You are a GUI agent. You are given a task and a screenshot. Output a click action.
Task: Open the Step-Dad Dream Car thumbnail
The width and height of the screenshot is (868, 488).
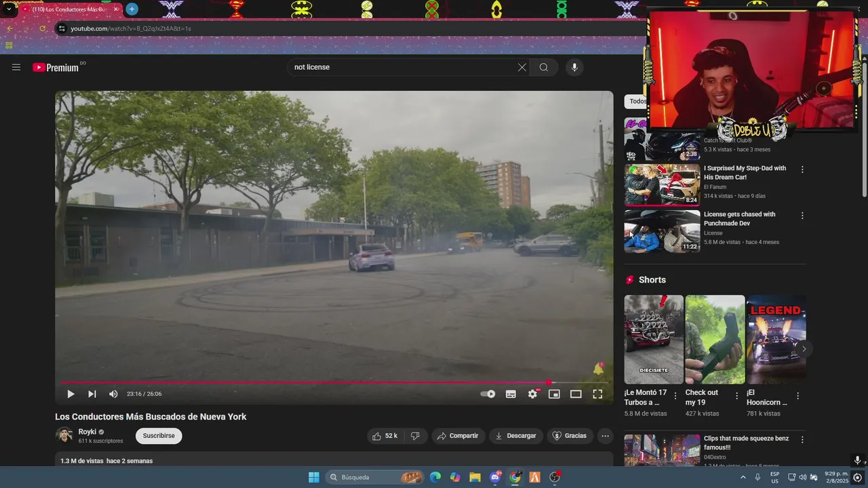pyautogui.click(x=663, y=184)
